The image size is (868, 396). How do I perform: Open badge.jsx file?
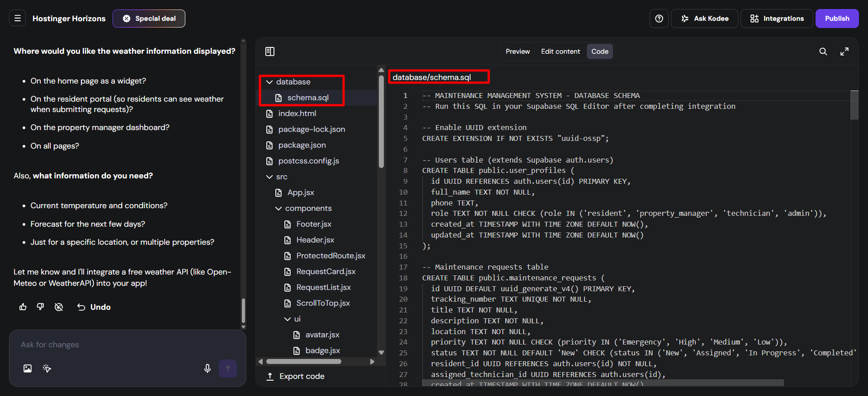pyautogui.click(x=322, y=350)
